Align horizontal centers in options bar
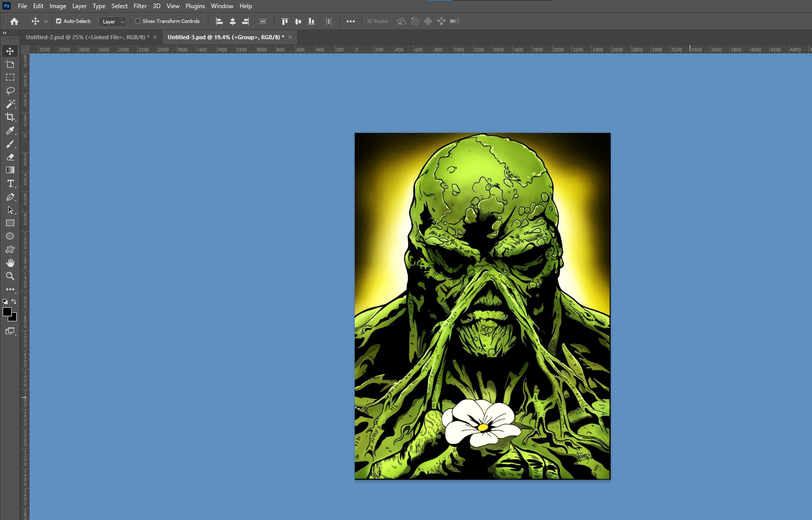The width and height of the screenshot is (812, 520). point(232,21)
